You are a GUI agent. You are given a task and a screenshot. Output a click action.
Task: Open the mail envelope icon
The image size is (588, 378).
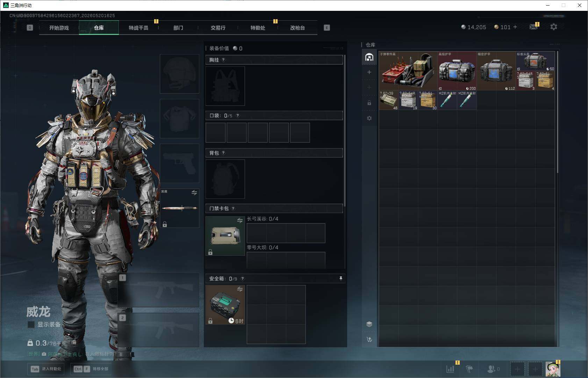533,27
